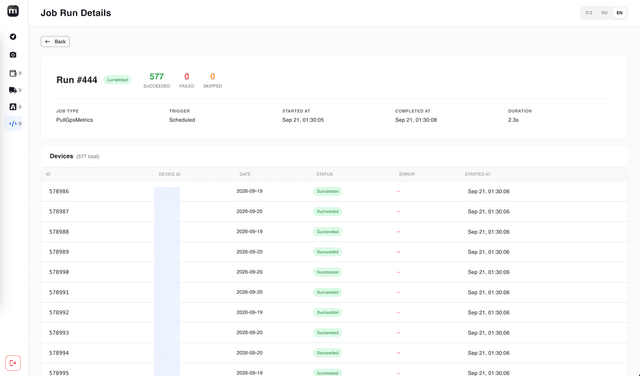Select row ID 578994
Viewport: 640px width, 376px height.
(x=59, y=353)
